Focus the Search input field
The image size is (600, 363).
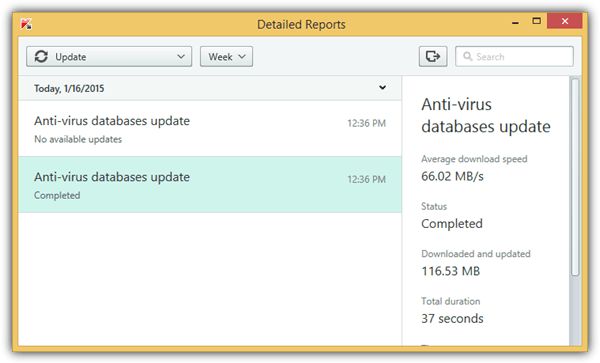click(x=514, y=57)
